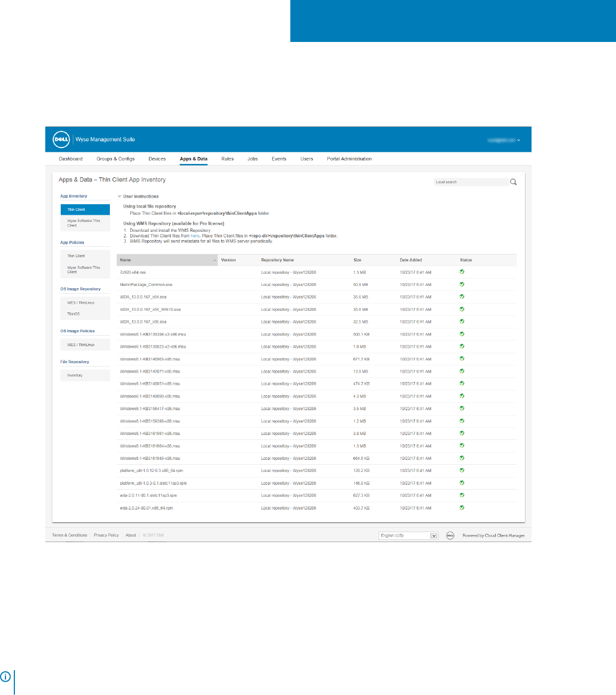Click the Local search input field

click(x=470, y=182)
